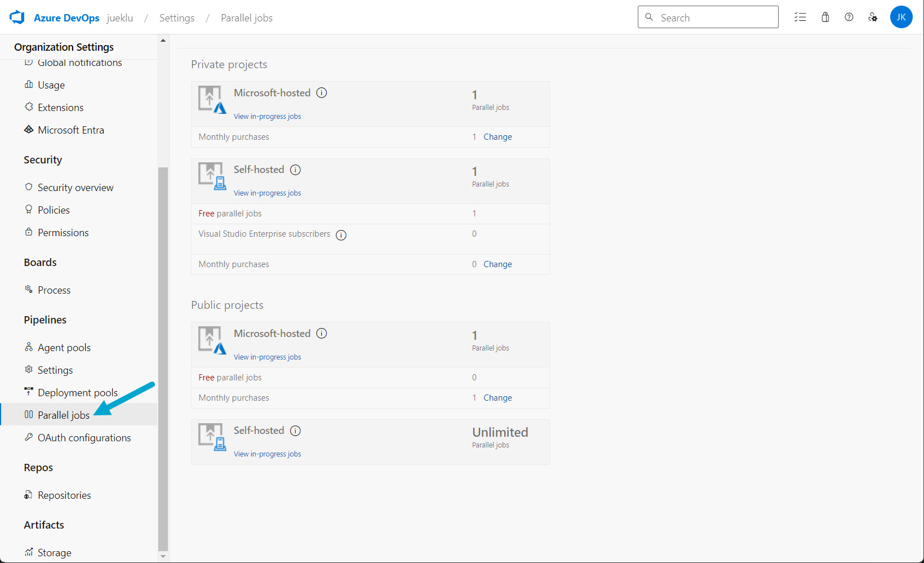924x563 pixels.
Task: Click info icon beside Private Self-hosted
Action: point(295,170)
